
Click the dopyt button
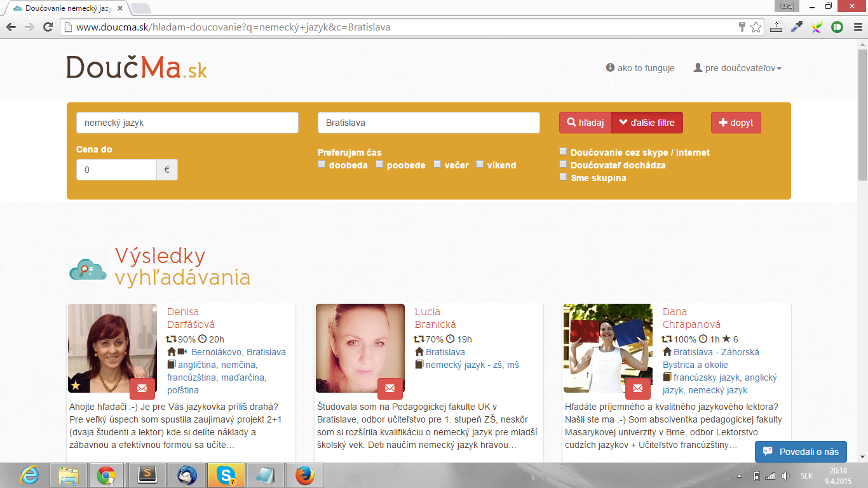coord(735,123)
